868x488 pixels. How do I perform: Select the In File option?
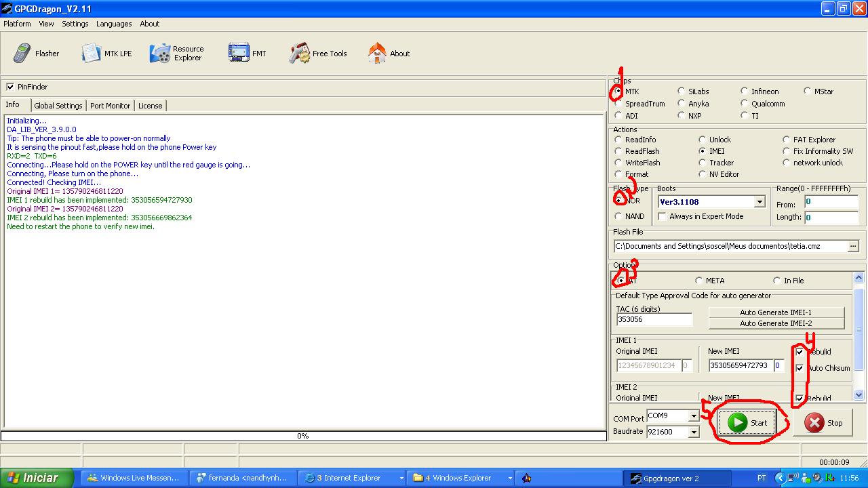click(x=776, y=281)
